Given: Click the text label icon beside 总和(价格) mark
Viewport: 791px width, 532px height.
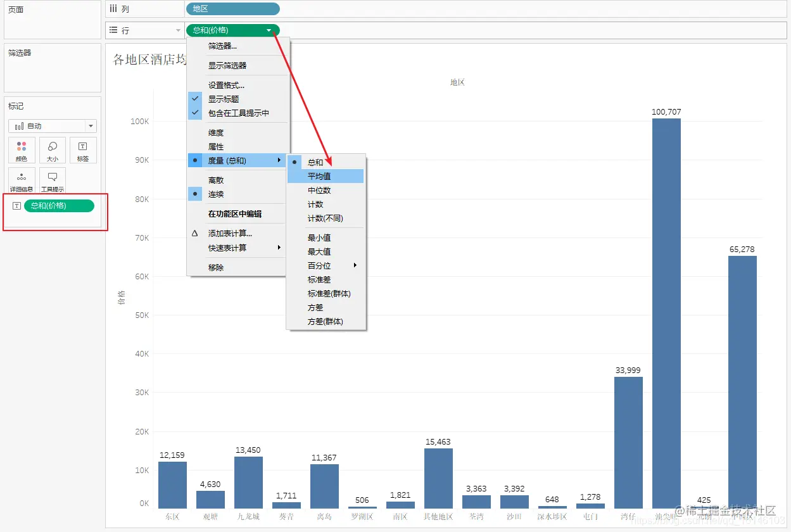Looking at the screenshot, I should tap(16, 206).
